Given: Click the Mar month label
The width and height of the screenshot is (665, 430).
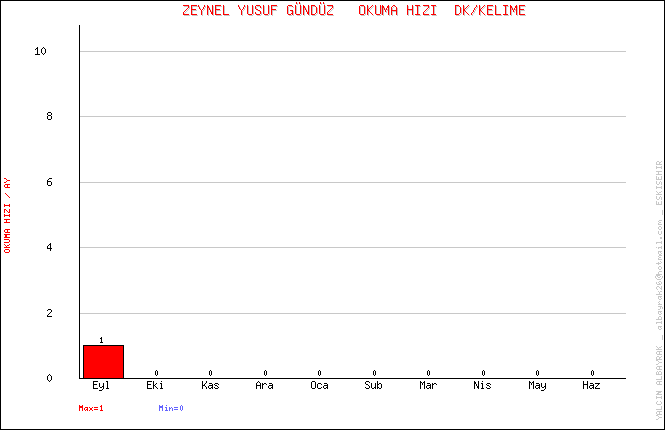Looking at the screenshot, I should pyautogui.click(x=428, y=385).
